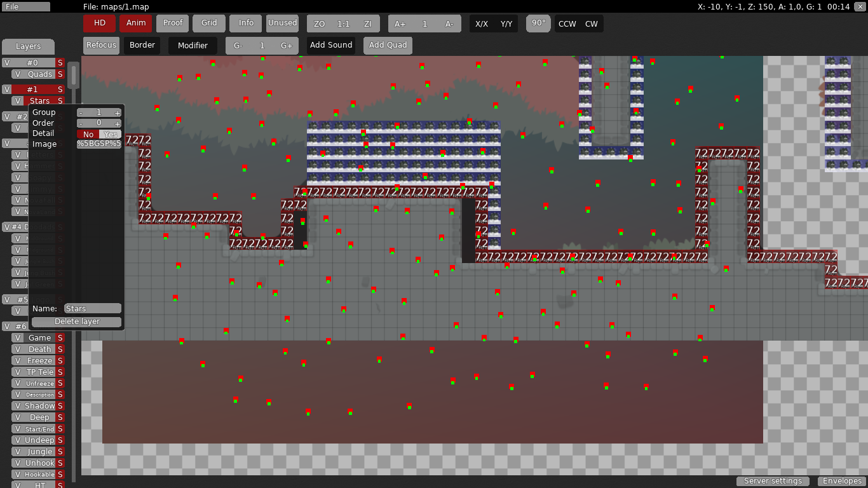Click the Name field containing Stars
Viewport: 868px width, 488px height.
coord(93,309)
